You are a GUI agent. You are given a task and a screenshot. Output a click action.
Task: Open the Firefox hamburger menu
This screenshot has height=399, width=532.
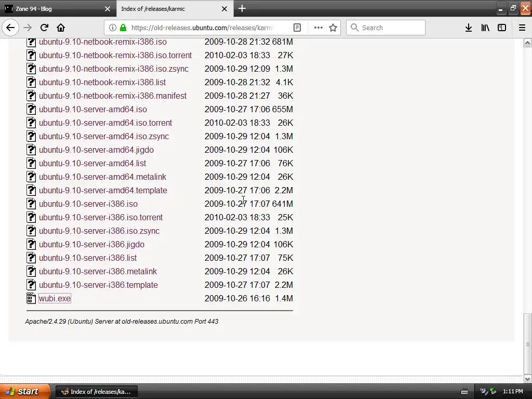(x=522, y=28)
